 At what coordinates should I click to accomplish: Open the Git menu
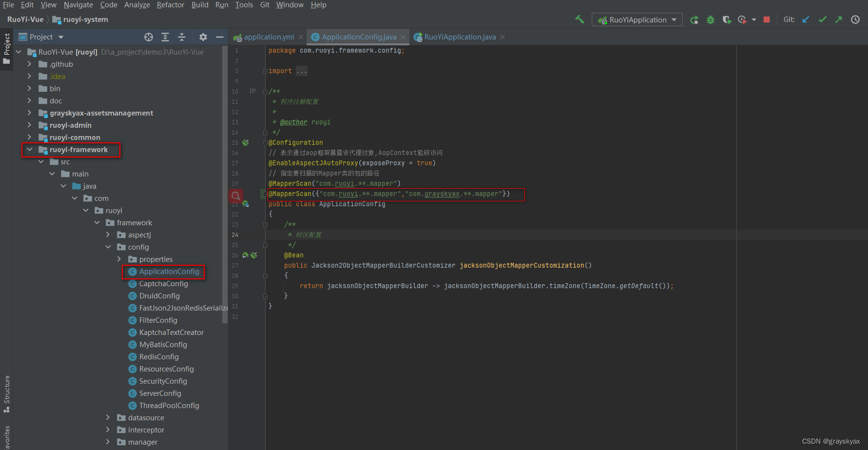pyautogui.click(x=265, y=5)
